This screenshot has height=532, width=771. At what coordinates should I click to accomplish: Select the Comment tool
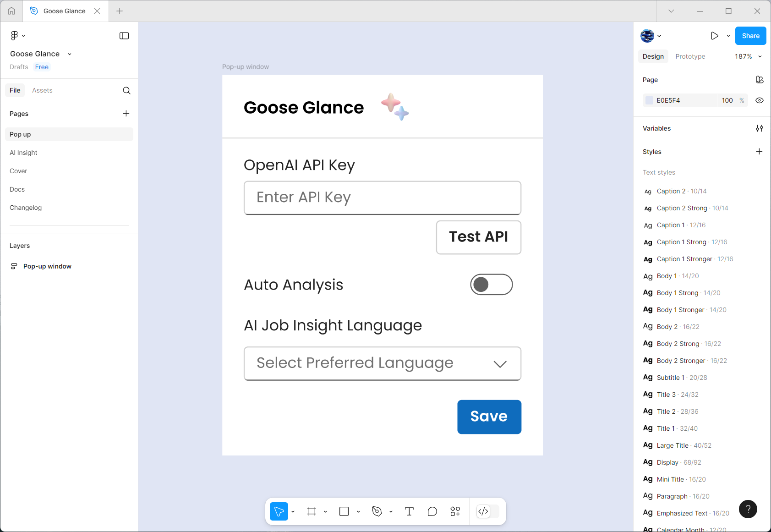(x=432, y=511)
